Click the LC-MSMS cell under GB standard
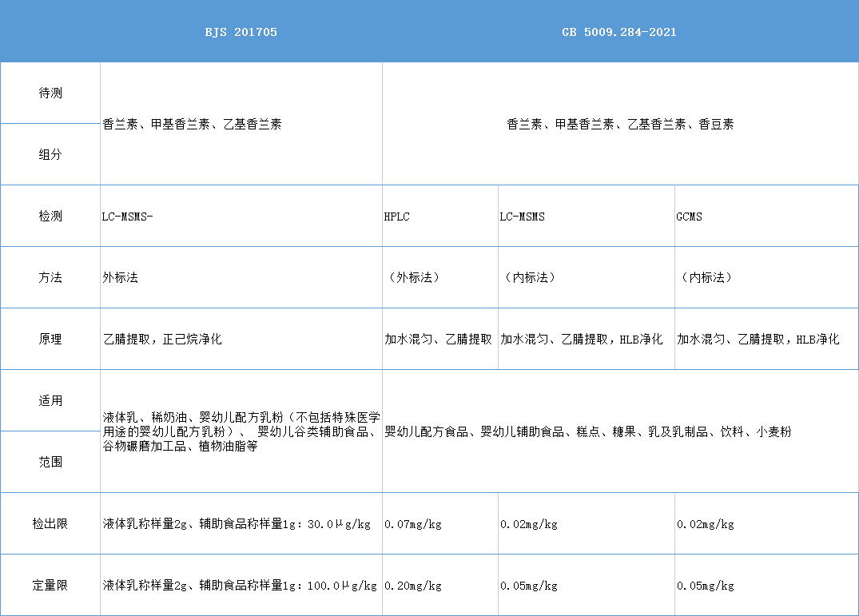The width and height of the screenshot is (859, 616). click(x=587, y=216)
